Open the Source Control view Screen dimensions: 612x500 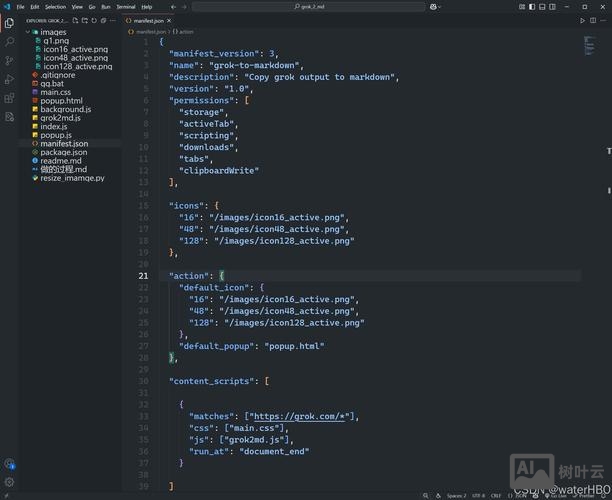(x=9, y=61)
